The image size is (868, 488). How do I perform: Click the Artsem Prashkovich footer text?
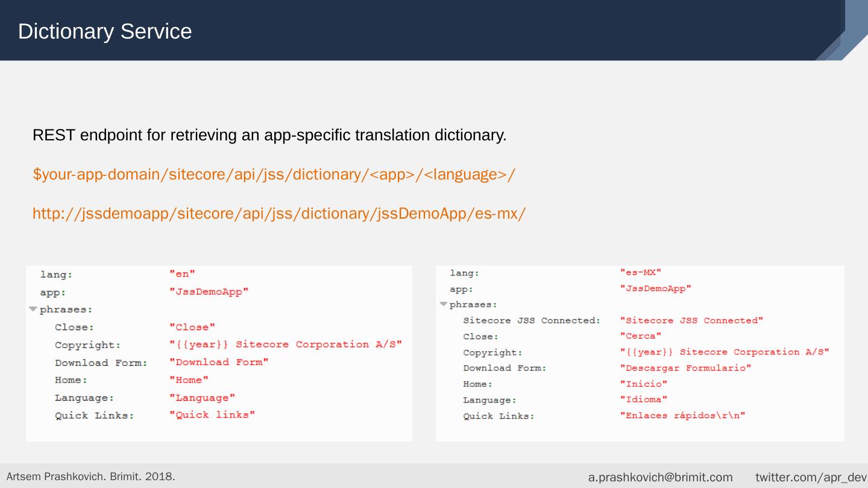pos(90,477)
